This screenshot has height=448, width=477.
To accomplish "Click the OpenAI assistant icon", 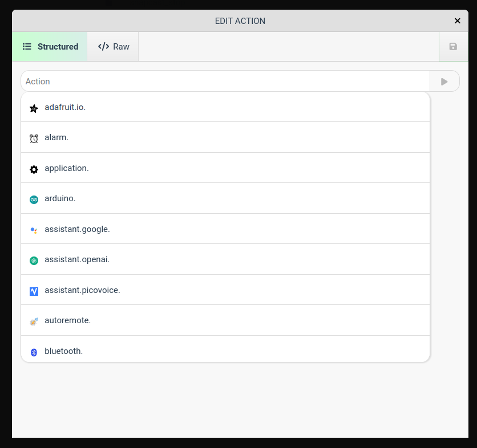I will point(34,260).
